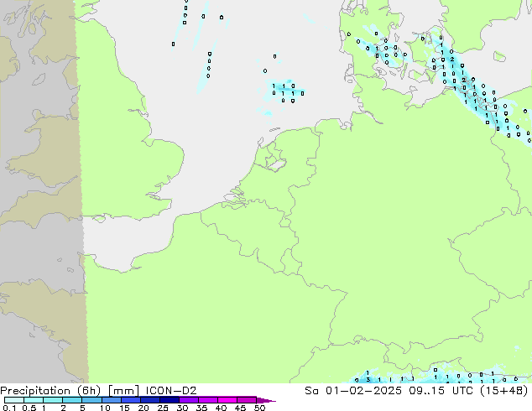Click the 20–25 mm legend color swatch
Image resolution: width=532 pixels, height=411 pixels.
[x=150, y=400]
